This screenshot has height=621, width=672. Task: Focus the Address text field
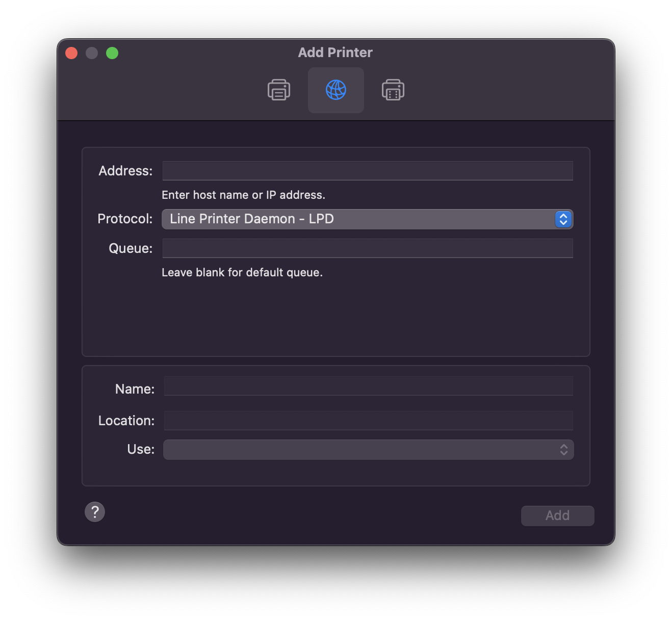(368, 171)
